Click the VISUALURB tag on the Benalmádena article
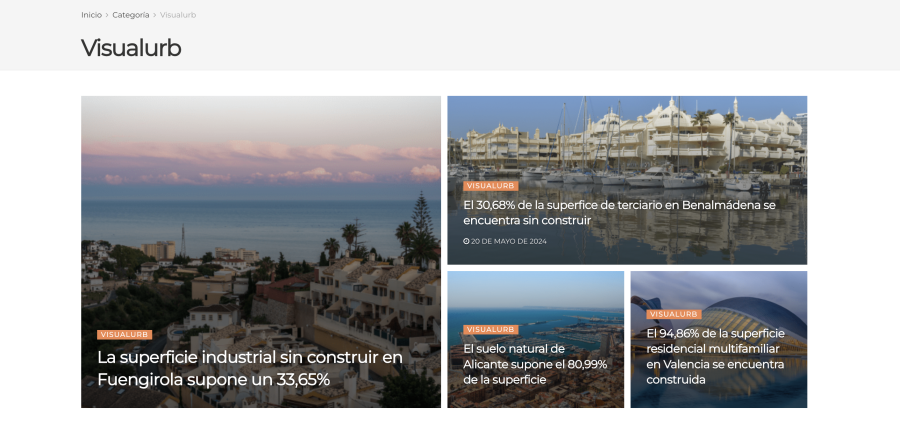The width and height of the screenshot is (900, 430). pyautogui.click(x=491, y=186)
